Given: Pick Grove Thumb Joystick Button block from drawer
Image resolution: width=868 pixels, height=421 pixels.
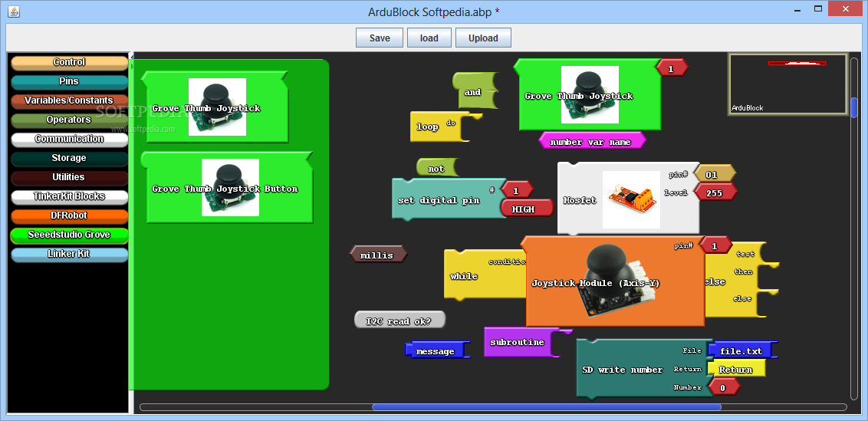Looking at the screenshot, I should pyautogui.click(x=227, y=188).
